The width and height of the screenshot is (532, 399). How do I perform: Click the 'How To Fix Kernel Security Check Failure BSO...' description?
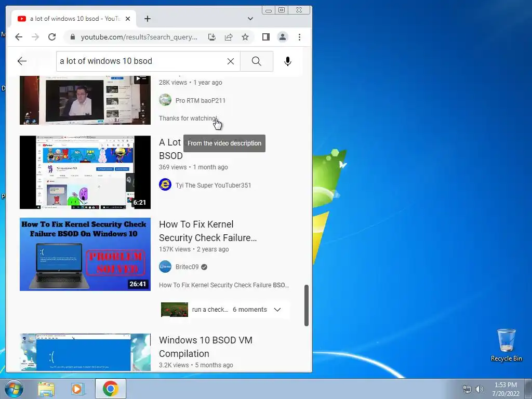pyautogui.click(x=224, y=285)
